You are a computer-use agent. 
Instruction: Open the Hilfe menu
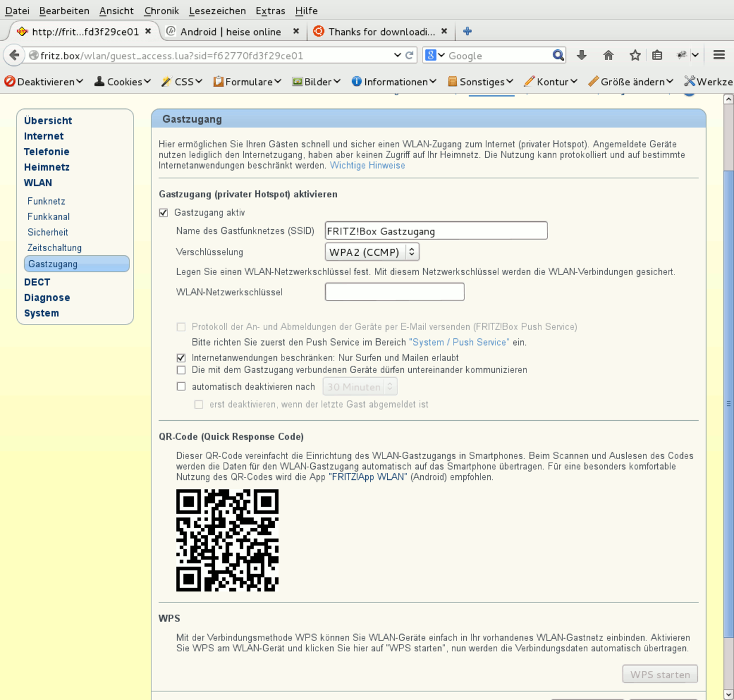306,10
